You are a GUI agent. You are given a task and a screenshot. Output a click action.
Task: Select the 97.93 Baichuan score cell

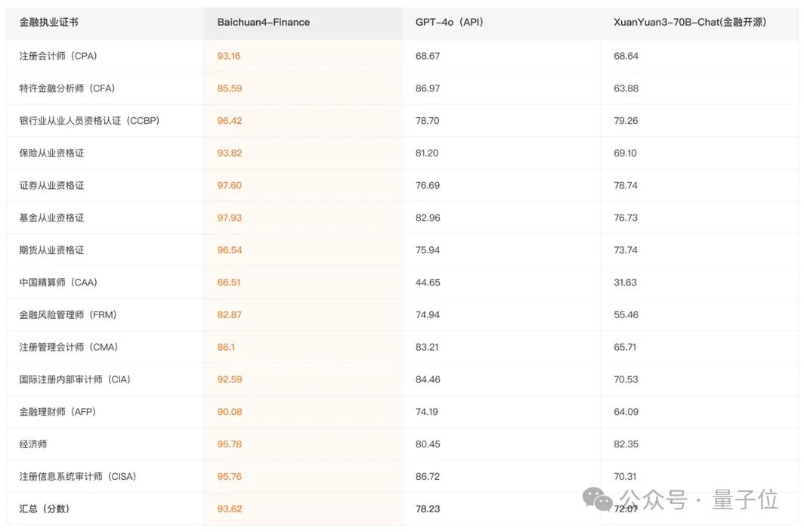(x=230, y=218)
